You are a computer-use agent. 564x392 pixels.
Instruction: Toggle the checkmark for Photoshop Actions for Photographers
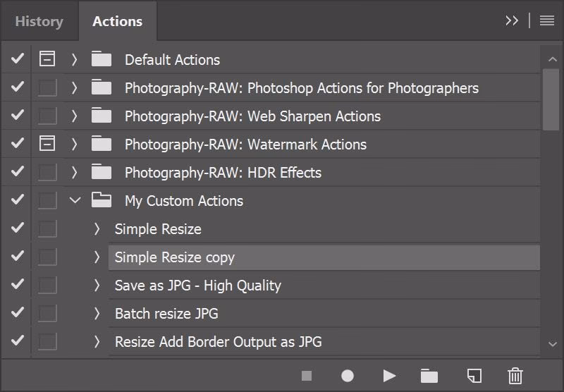coord(17,87)
